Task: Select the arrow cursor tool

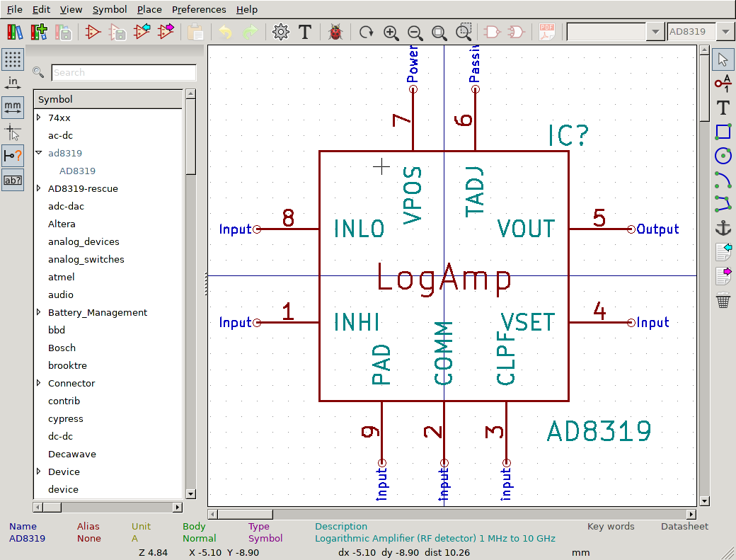Action: pyautogui.click(x=723, y=59)
